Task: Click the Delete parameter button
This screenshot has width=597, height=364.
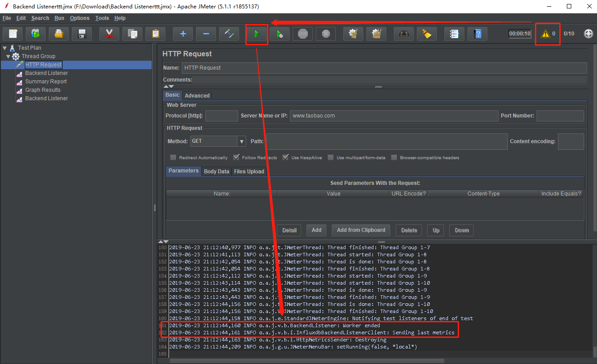Action: [x=409, y=230]
